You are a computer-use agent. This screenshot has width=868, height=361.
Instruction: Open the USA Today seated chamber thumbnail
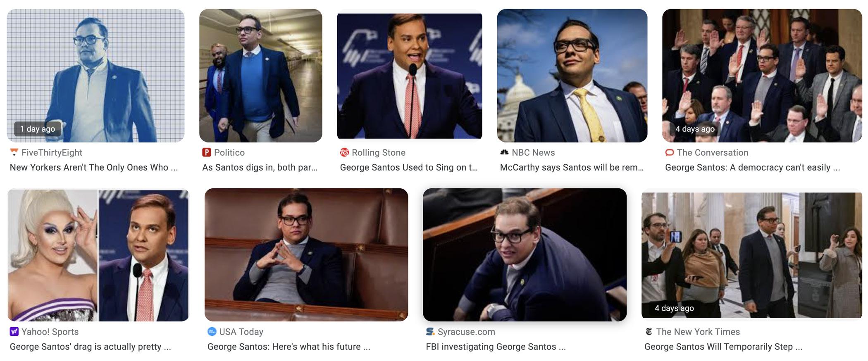pos(306,255)
